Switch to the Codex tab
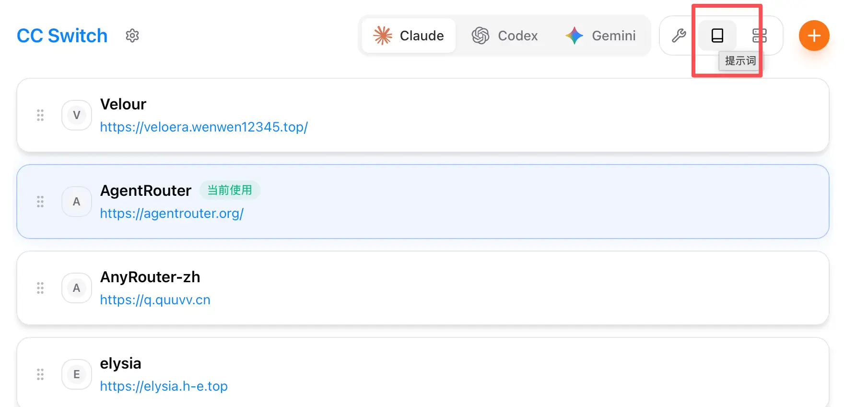868x407 pixels. click(504, 36)
